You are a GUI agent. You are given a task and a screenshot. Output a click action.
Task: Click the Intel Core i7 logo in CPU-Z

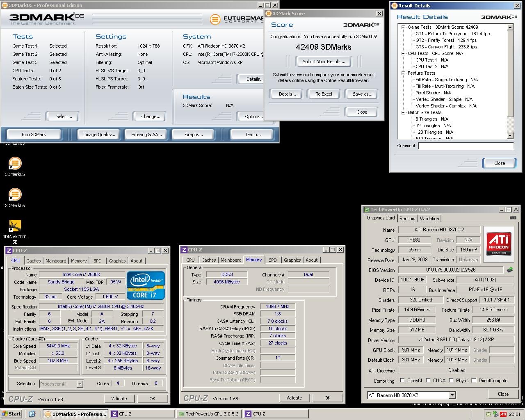[146, 285]
